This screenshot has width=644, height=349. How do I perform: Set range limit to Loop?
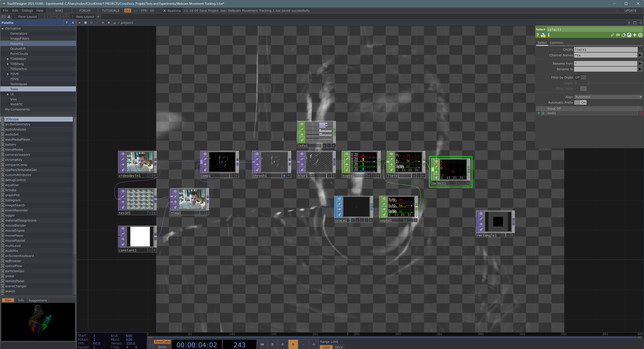(x=326, y=347)
